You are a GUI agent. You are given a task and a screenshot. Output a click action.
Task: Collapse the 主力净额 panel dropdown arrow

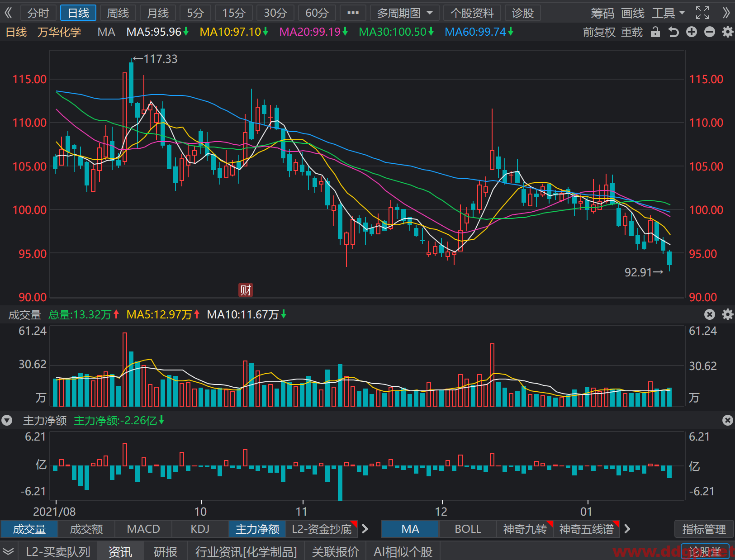pos(7,421)
